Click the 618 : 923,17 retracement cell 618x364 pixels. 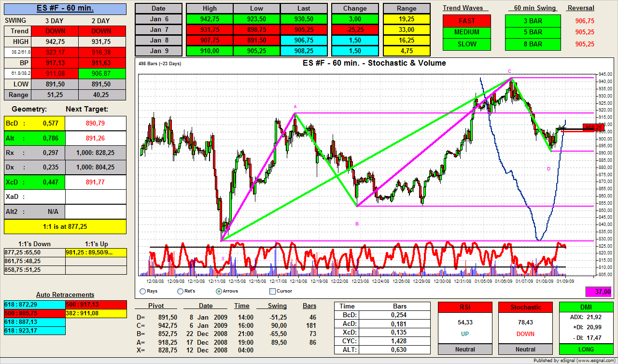(x=34, y=331)
